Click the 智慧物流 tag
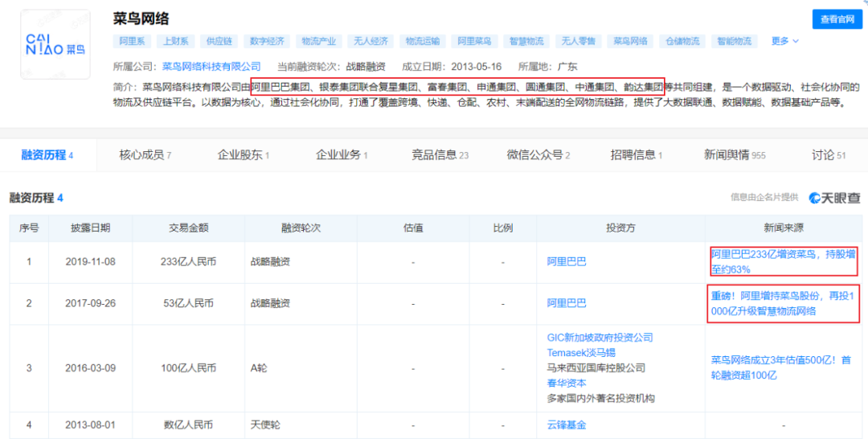 (x=526, y=41)
